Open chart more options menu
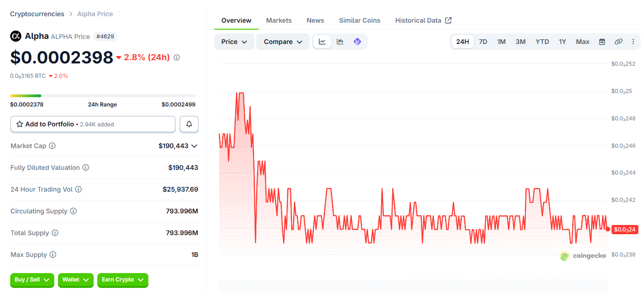 (x=633, y=42)
